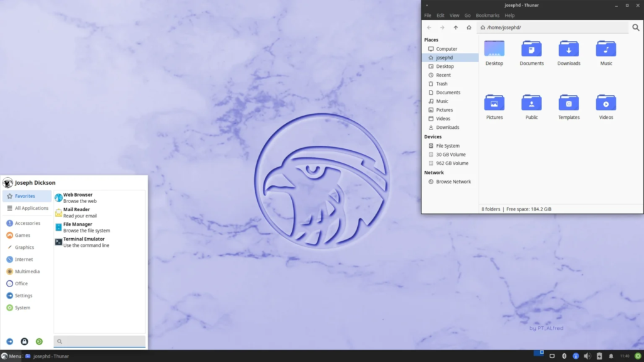Image resolution: width=644 pixels, height=362 pixels.
Task: Select Trash in the Places sidebar
Action: [442, 84]
